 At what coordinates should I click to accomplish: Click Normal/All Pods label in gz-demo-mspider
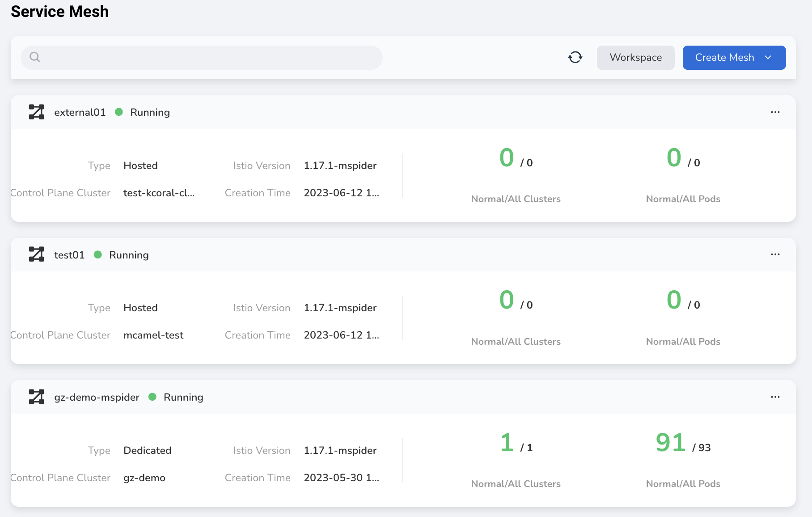[683, 484]
